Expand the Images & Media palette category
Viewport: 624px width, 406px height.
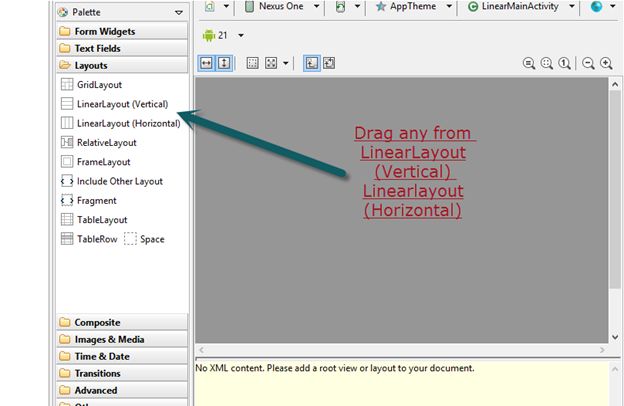tap(122, 339)
